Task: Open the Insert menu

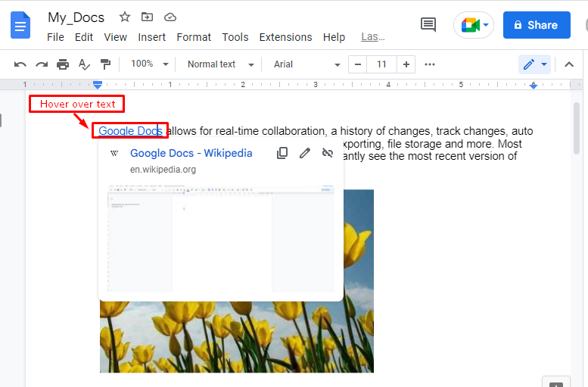Action: [151, 37]
